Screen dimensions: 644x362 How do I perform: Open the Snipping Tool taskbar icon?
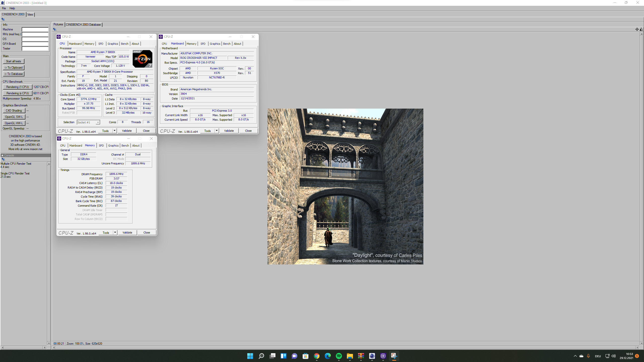tap(394, 356)
